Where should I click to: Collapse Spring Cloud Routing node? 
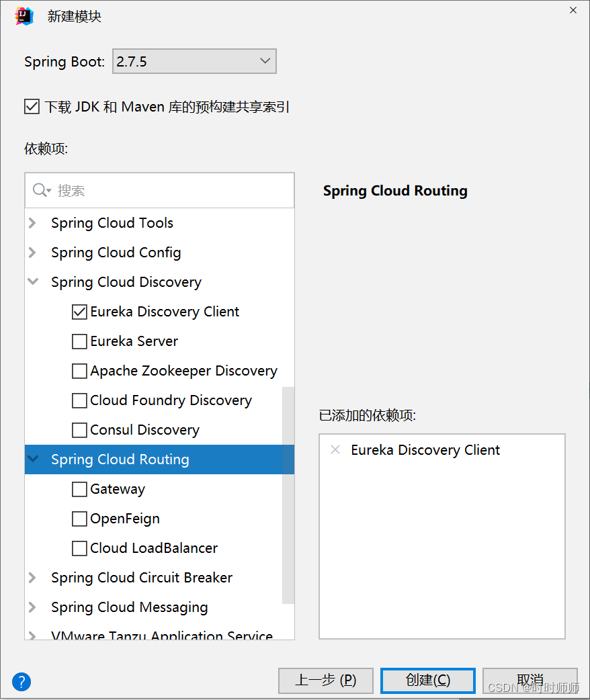pyautogui.click(x=33, y=458)
